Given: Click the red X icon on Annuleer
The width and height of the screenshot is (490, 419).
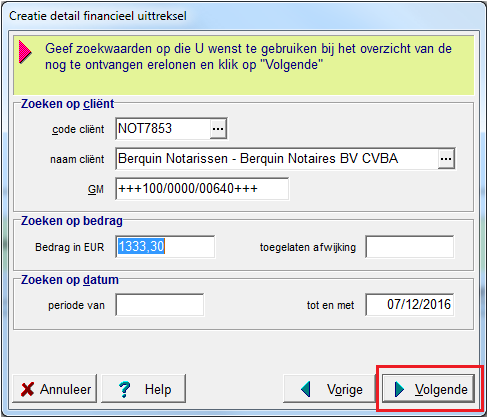Looking at the screenshot, I should click(27, 389).
